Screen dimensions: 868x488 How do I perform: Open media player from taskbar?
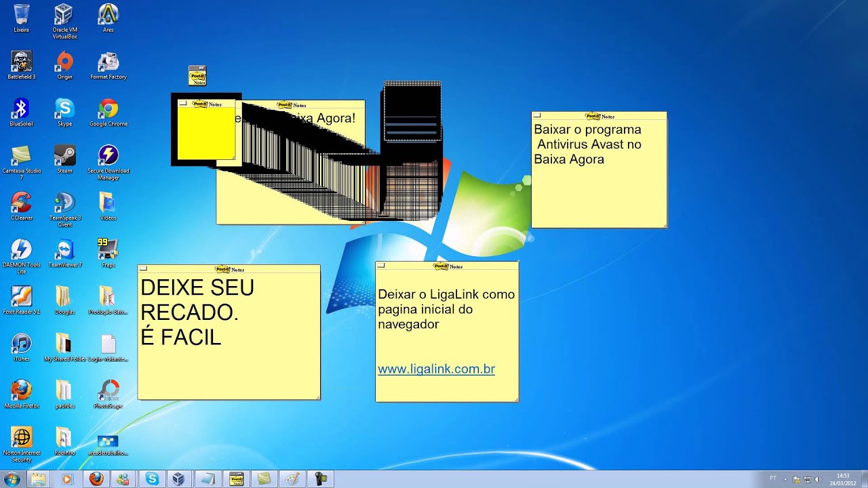66,479
